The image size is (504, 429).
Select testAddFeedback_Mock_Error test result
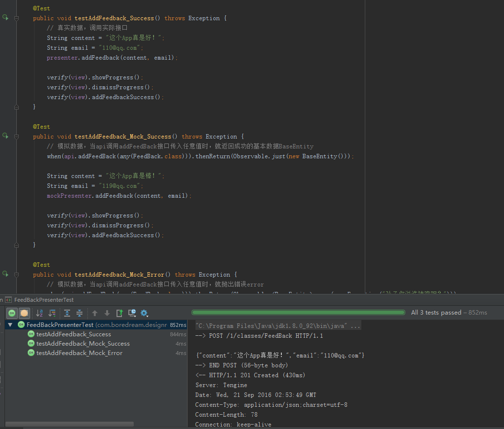[x=79, y=353]
